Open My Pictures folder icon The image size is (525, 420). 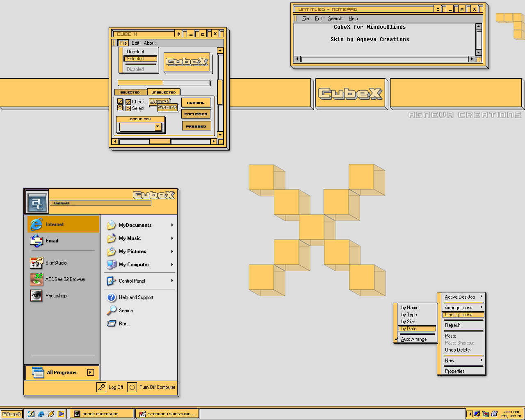click(x=111, y=251)
